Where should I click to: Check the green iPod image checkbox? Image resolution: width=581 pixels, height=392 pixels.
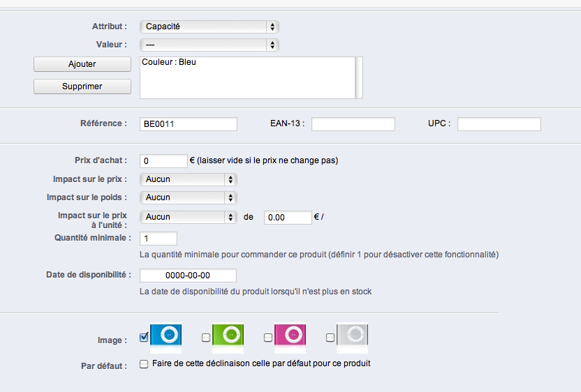[206, 337]
